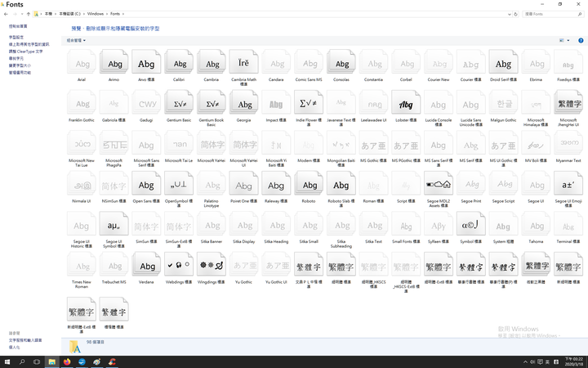Click the taskbar clock and date
Screen dimensions: 588x368
[574, 361]
